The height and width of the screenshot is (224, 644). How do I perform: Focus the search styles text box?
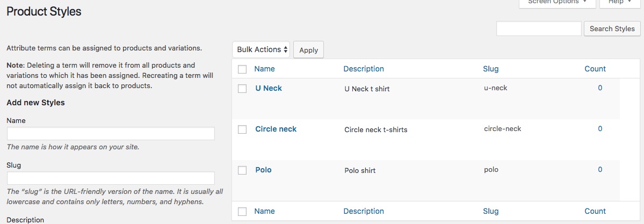point(539,29)
